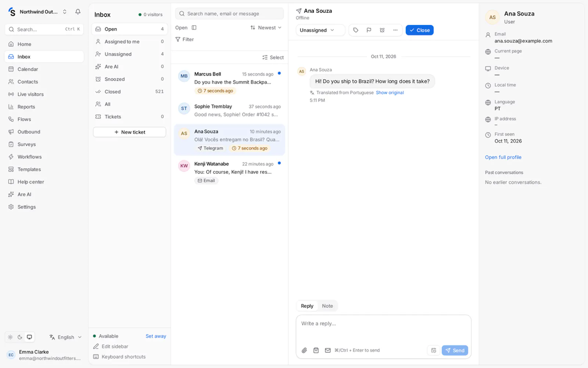Open the Snoozed conversations folder

129,79
